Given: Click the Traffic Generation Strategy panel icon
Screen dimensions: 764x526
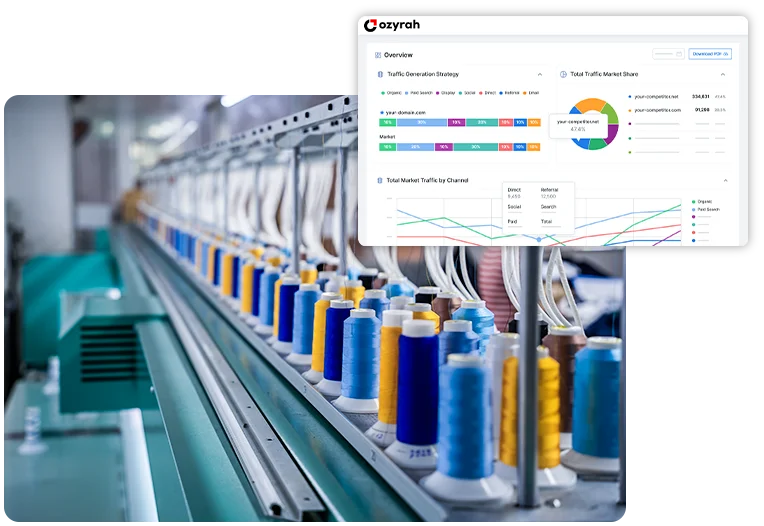Looking at the screenshot, I should point(381,74).
